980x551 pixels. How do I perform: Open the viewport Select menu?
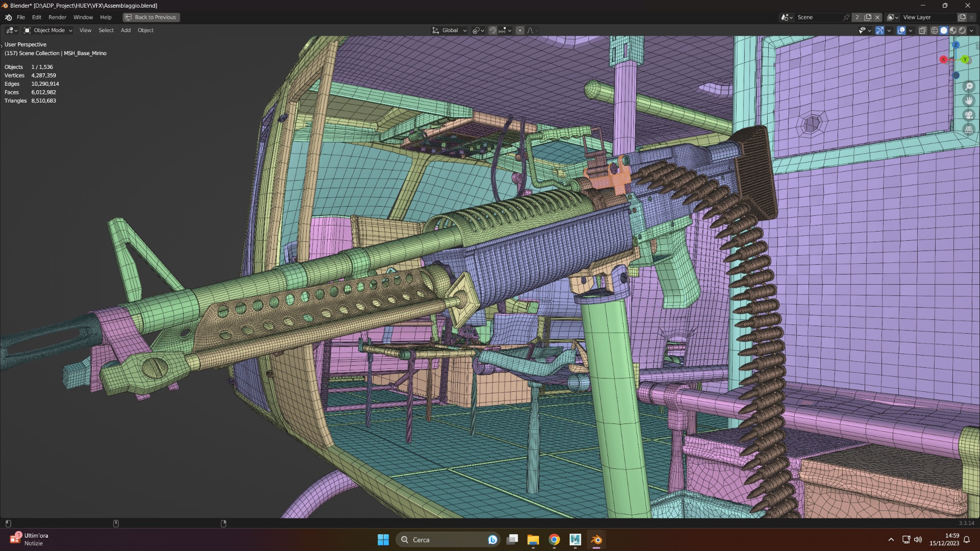(106, 31)
